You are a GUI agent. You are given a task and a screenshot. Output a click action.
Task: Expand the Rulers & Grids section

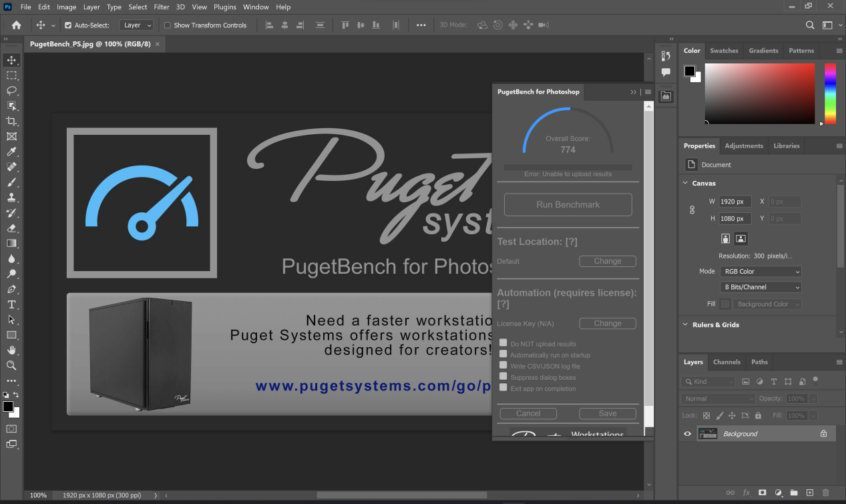point(686,324)
